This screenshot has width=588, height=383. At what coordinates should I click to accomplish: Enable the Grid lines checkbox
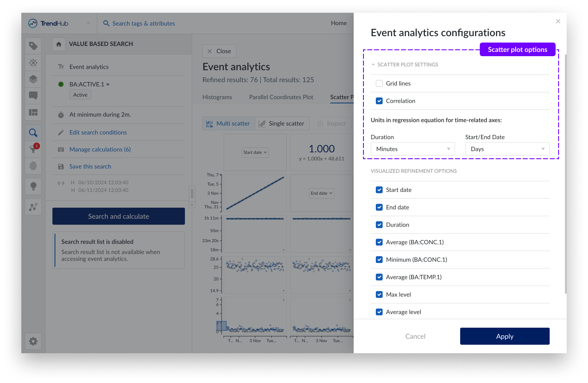point(379,83)
